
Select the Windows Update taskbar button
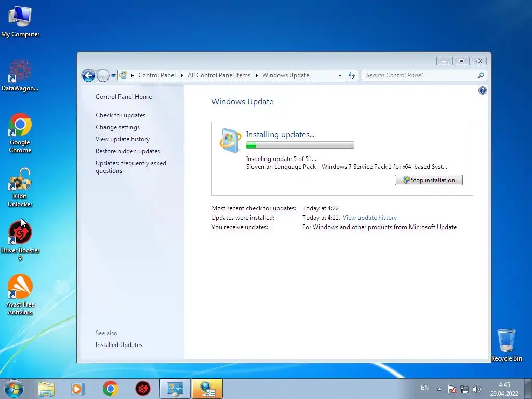tap(207, 389)
